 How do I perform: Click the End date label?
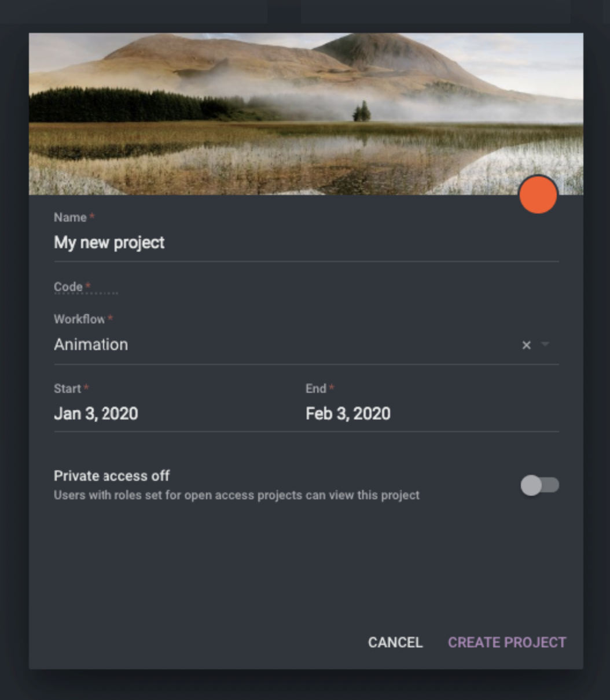[317, 389]
